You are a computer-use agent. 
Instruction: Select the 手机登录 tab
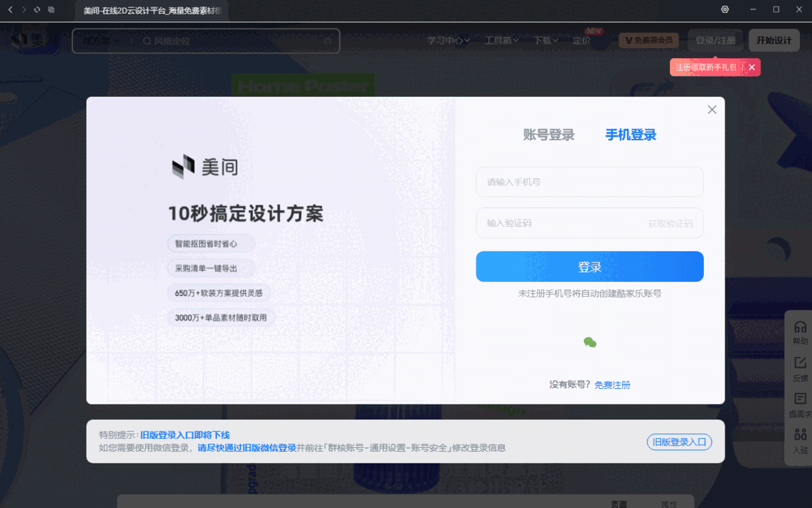point(630,135)
